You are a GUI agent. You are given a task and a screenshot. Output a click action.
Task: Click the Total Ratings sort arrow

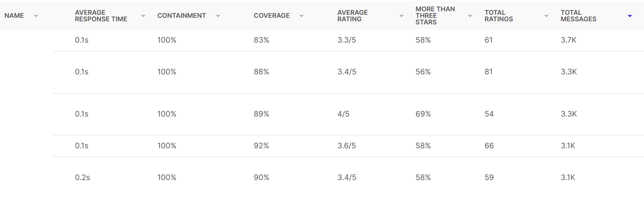pyautogui.click(x=546, y=16)
